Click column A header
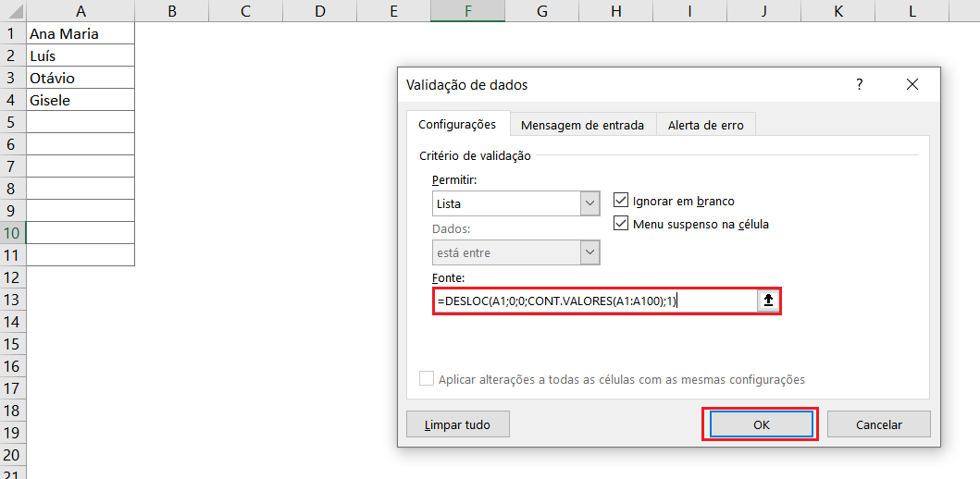Screen dimensions: 980x479 click(x=81, y=10)
